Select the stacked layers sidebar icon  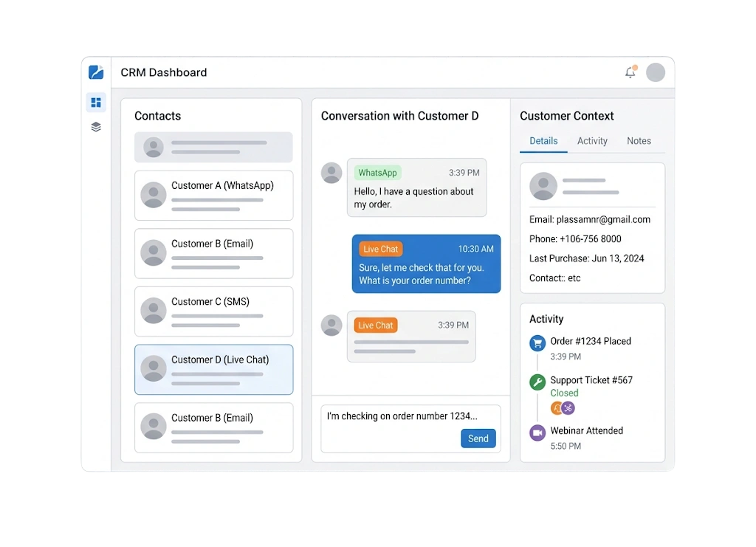pos(96,127)
